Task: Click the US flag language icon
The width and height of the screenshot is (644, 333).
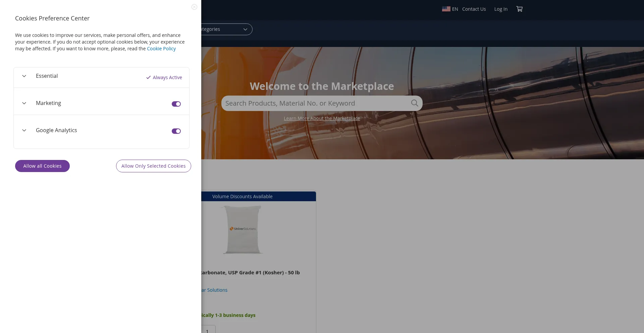Action: pos(446,9)
